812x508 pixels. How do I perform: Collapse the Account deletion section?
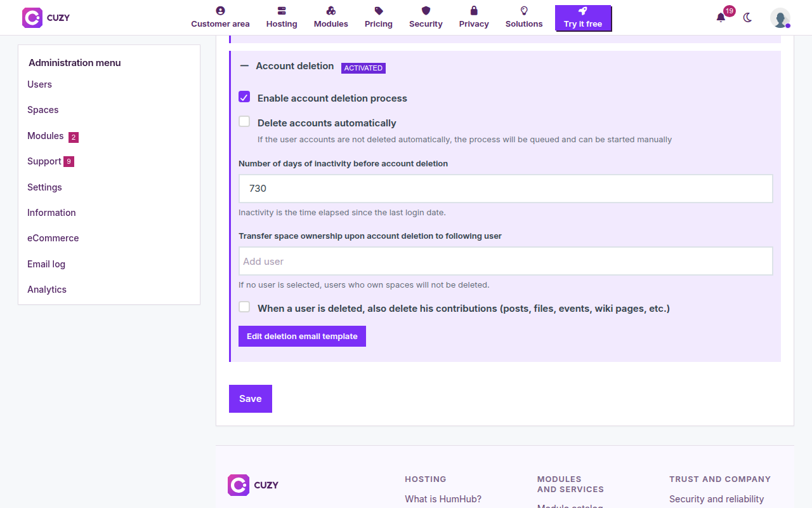tap(244, 66)
